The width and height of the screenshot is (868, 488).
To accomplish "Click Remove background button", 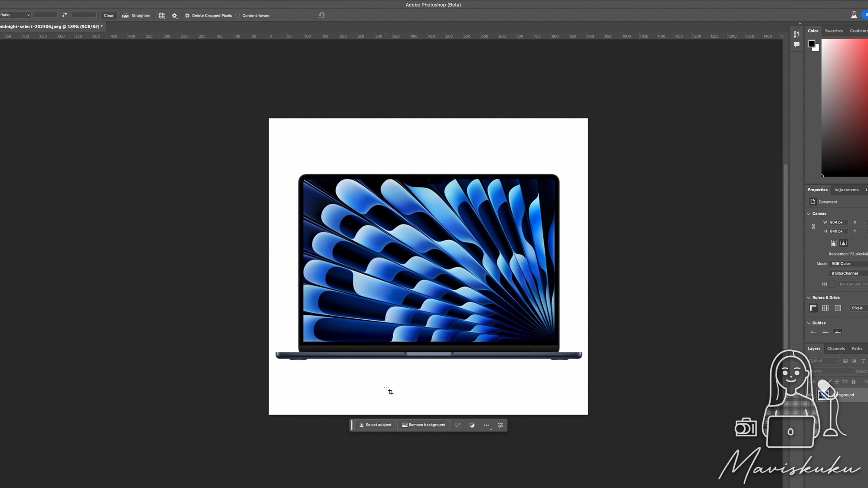I will point(424,425).
